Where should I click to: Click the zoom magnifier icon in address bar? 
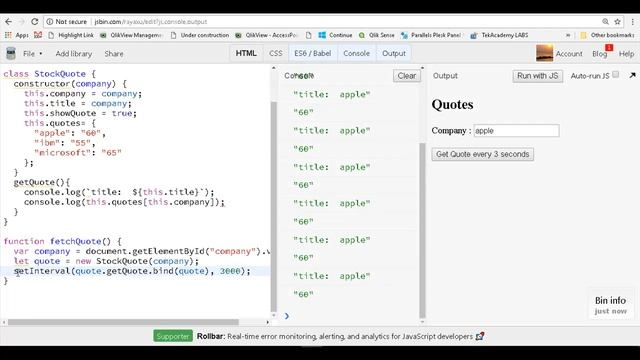(605, 22)
